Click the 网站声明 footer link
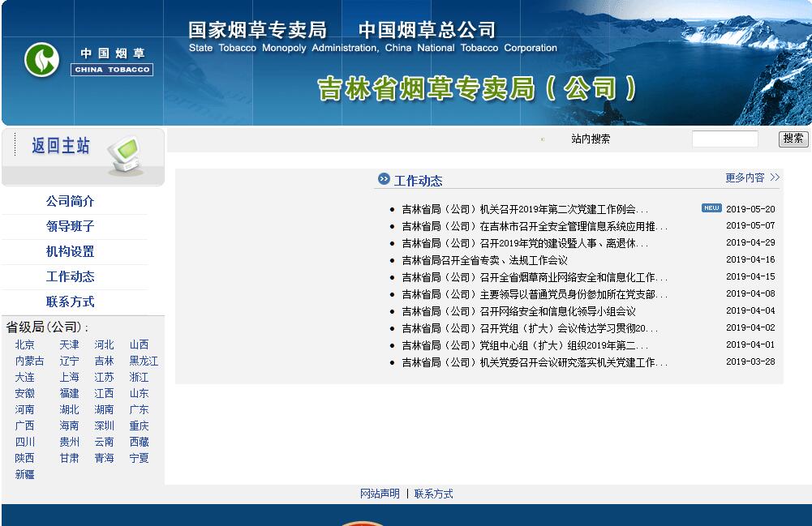 [380, 494]
